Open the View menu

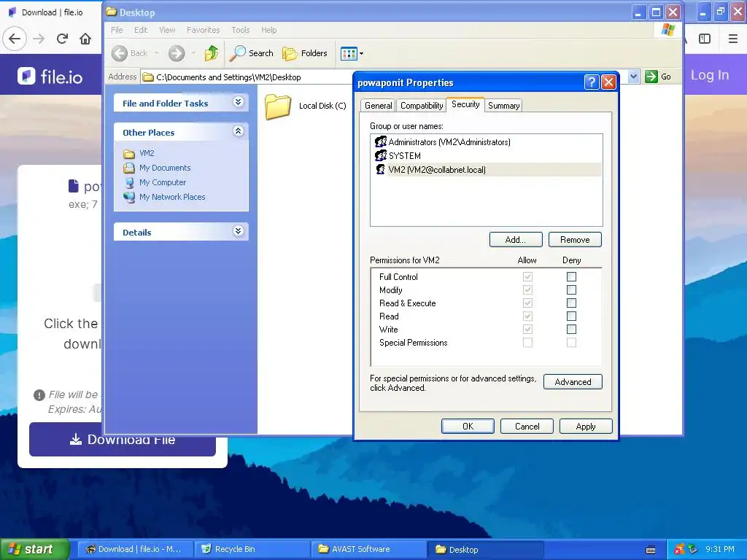[x=167, y=29]
